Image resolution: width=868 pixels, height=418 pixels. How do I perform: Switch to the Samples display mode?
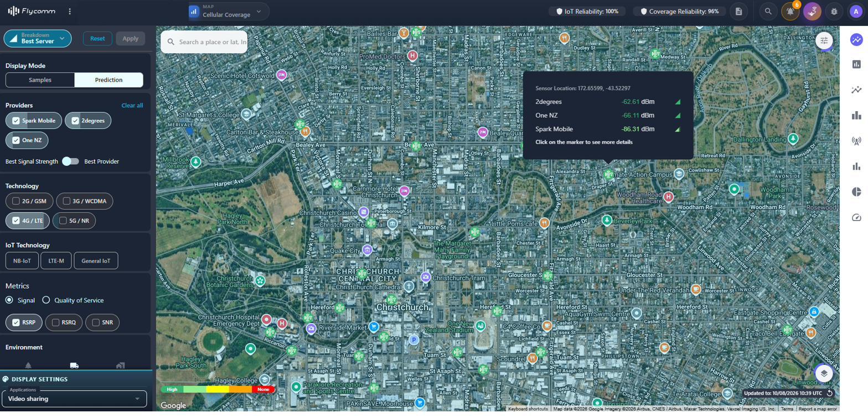40,80
